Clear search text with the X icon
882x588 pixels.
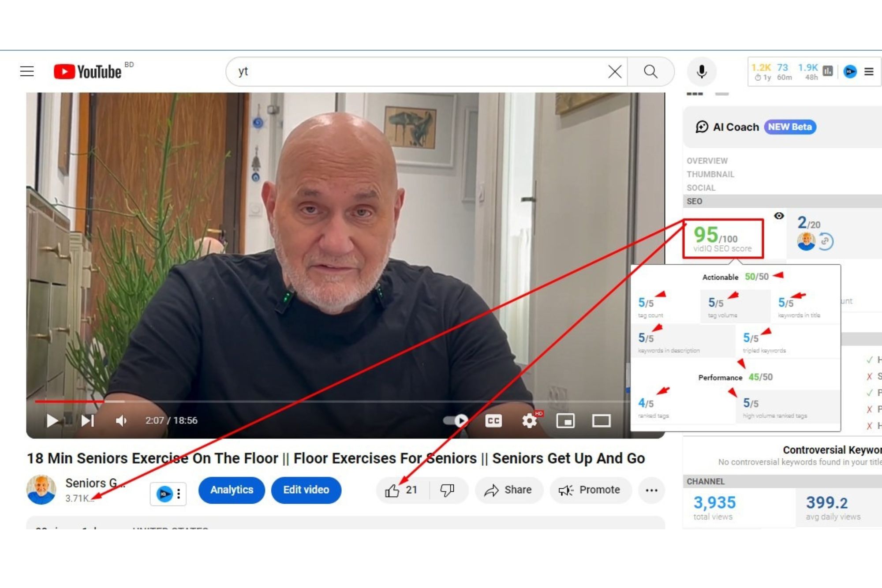[x=615, y=71]
